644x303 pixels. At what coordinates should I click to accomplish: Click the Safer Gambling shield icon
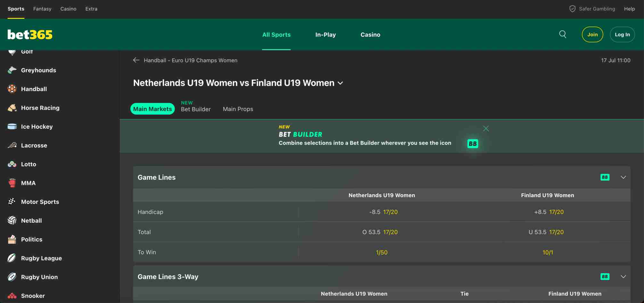click(x=572, y=9)
